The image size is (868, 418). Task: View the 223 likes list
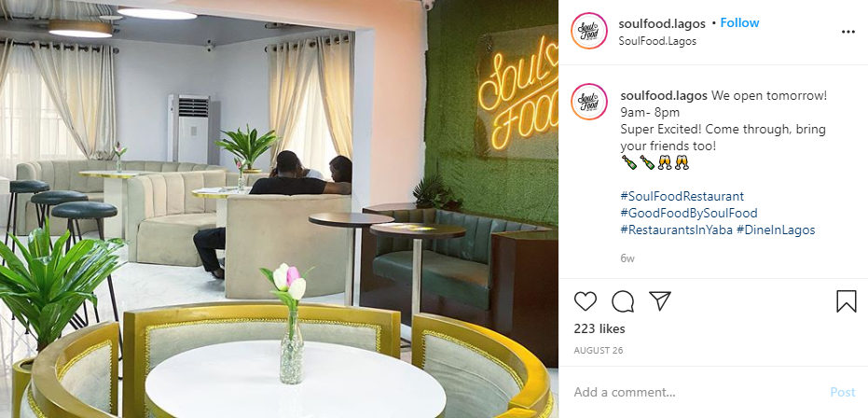click(x=599, y=328)
